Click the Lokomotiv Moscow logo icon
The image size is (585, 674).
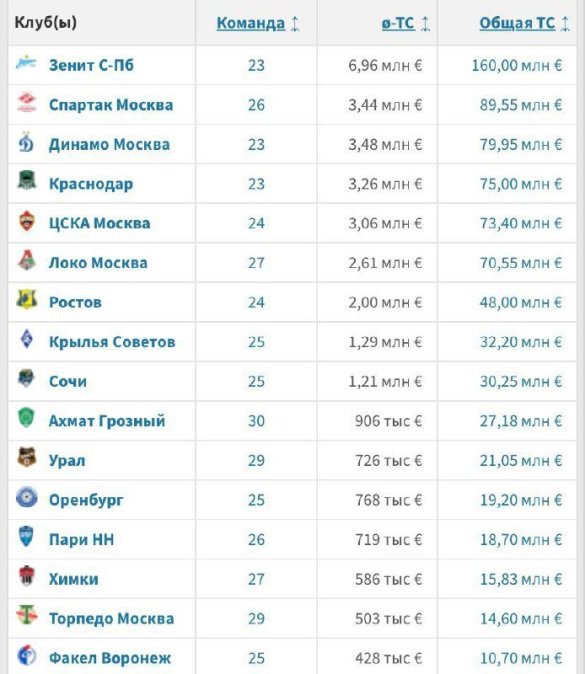27,260
